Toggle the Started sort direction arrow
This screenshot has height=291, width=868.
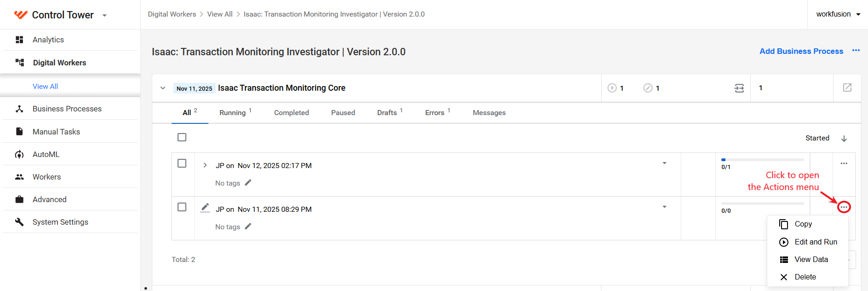[844, 139]
